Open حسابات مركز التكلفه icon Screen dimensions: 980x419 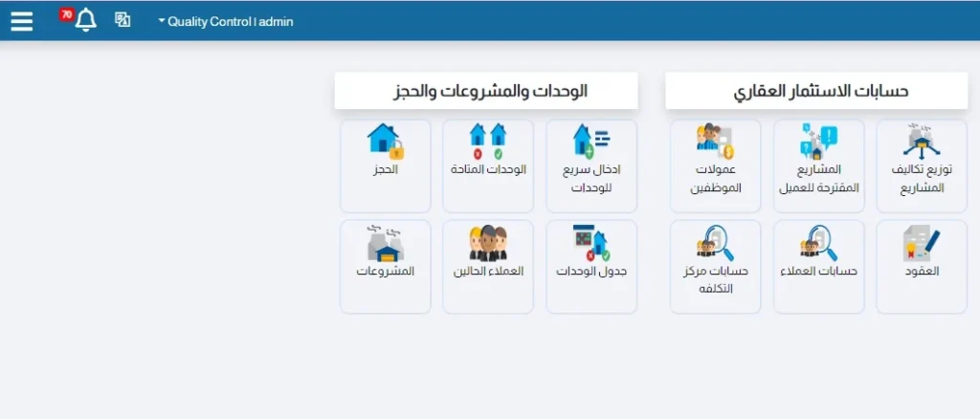tap(715, 243)
